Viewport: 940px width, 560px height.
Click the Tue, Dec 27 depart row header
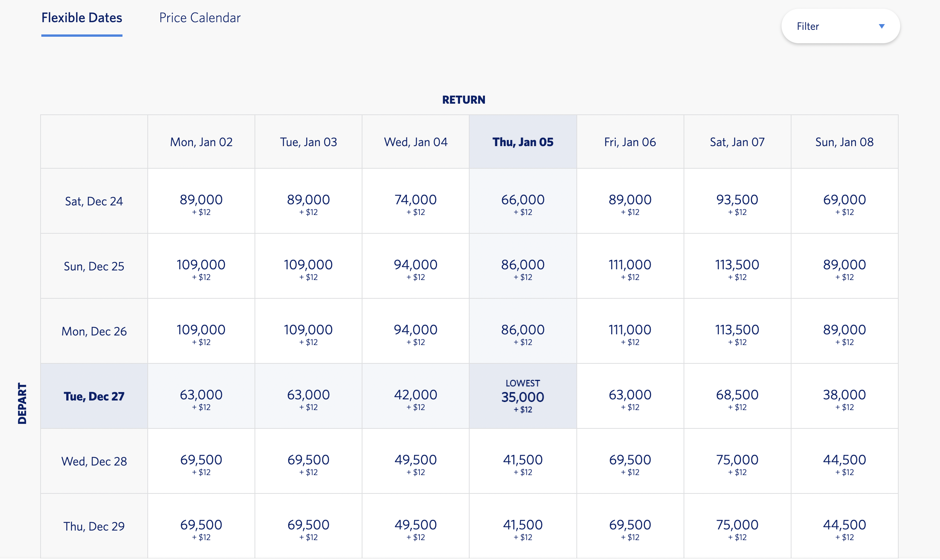pyautogui.click(x=94, y=396)
